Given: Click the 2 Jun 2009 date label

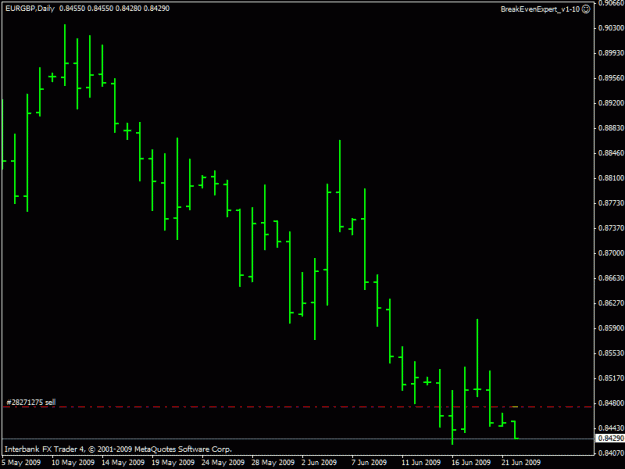Looking at the screenshot, I should (319, 462).
